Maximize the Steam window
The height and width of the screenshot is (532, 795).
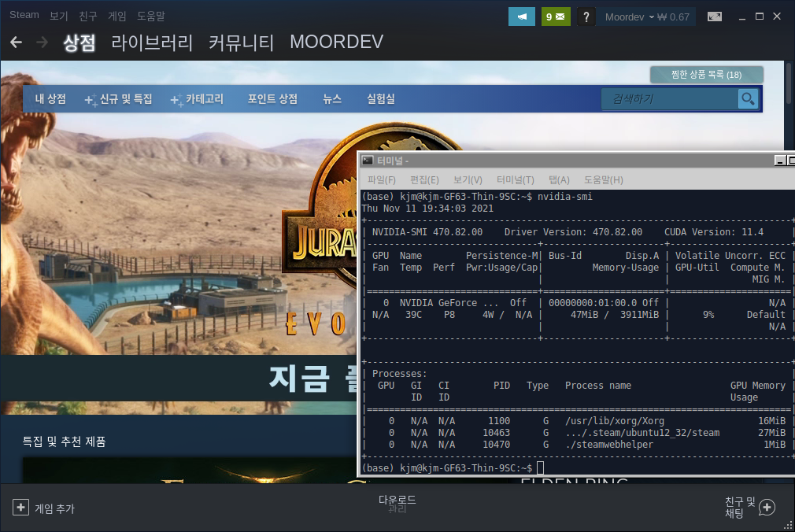click(x=759, y=17)
